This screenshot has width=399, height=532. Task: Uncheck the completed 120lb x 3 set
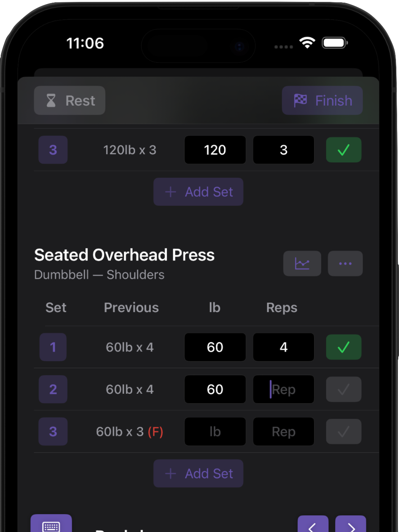point(343,150)
